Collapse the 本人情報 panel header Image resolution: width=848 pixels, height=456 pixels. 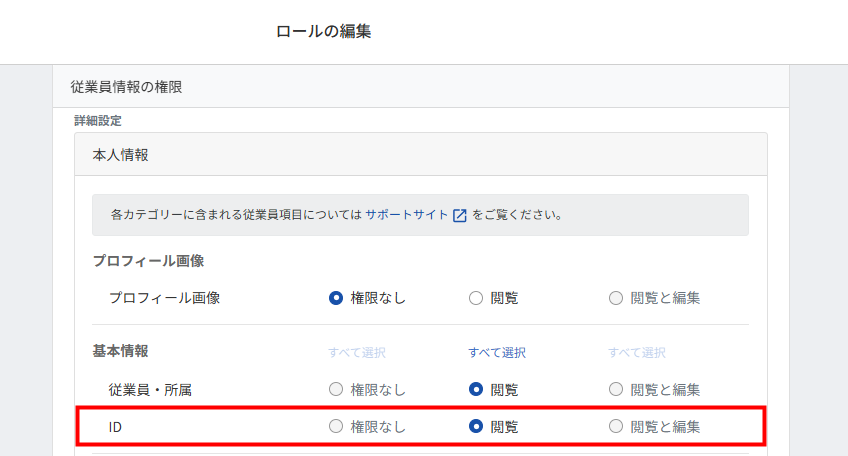pyautogui.click(x=420, y=155)
